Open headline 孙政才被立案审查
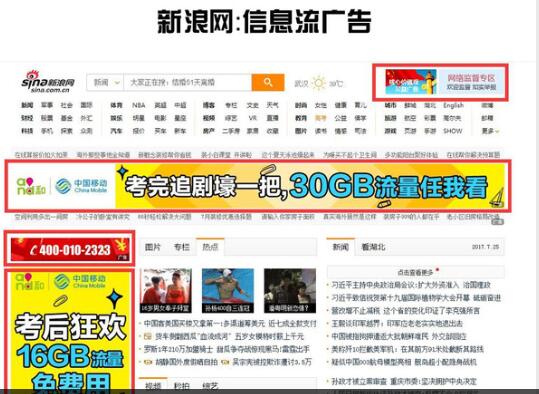The width and height of the screenshot is (539, 394). click(x=404, y=381)
